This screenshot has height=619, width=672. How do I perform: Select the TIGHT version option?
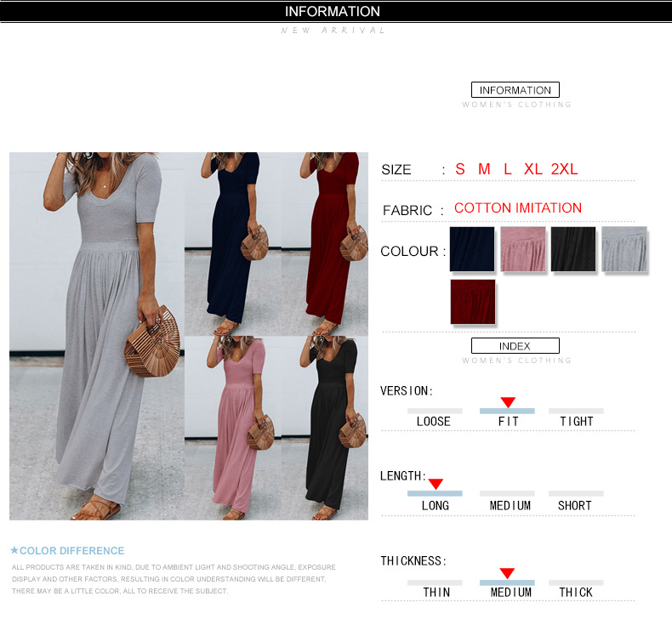pyautogui.click(x=577, y=422)
